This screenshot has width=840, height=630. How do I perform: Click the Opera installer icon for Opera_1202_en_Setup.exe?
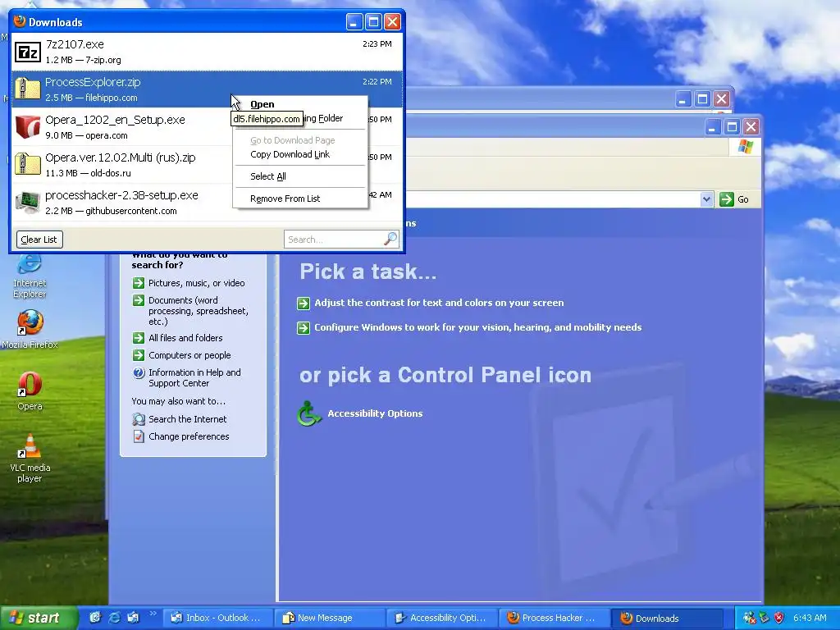point(28,127)
